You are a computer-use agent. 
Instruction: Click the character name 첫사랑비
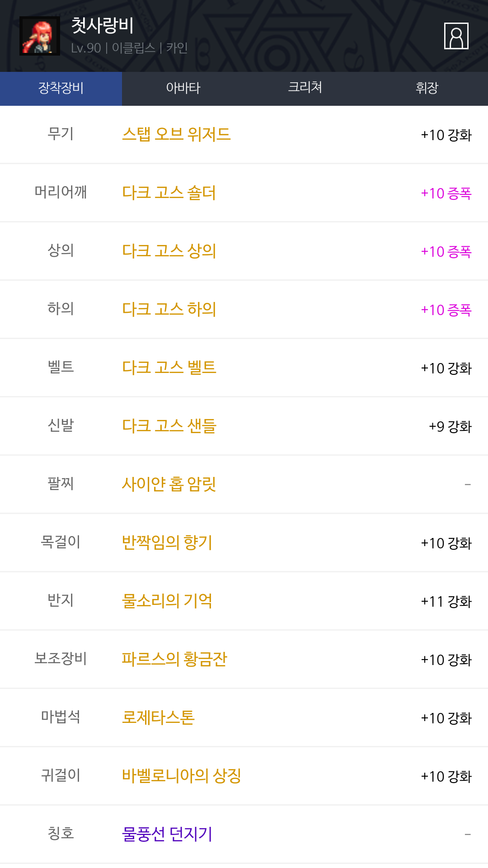103,25
